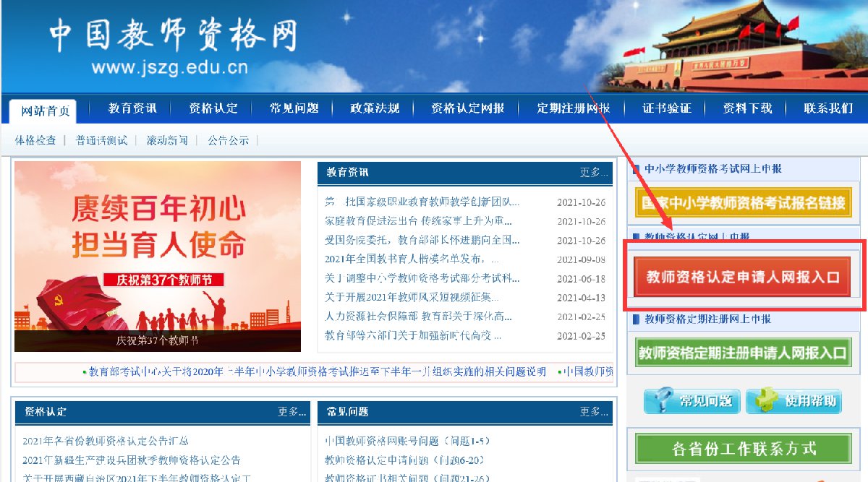Open the 普通话测试 sub-navigation link
The width and height of the screenshot is (868, 482).
[101, 140]
